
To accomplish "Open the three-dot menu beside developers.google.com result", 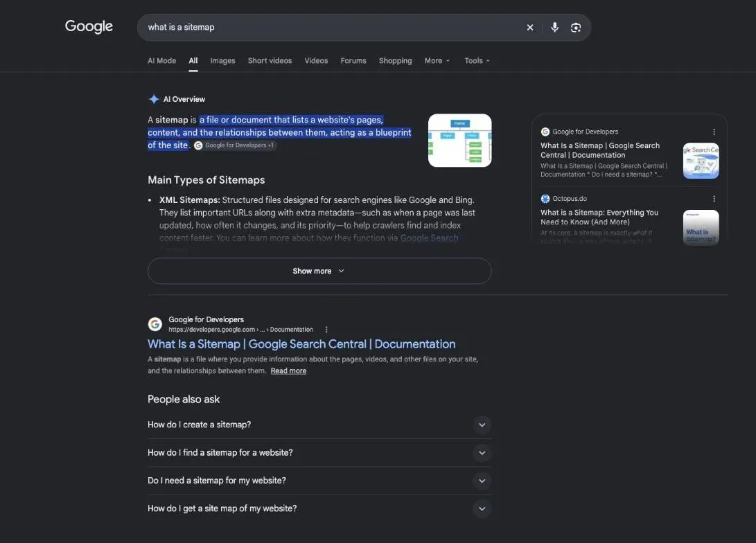I will (326, 330).
